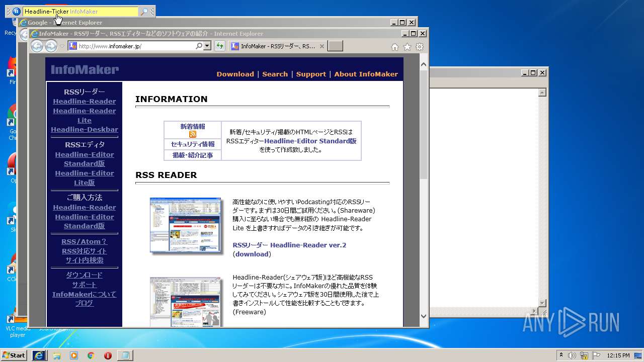Screen dimensions: 644x362
Task: Click scrollbar up arrow in the right background window
Action: click(x=542, y=93)
